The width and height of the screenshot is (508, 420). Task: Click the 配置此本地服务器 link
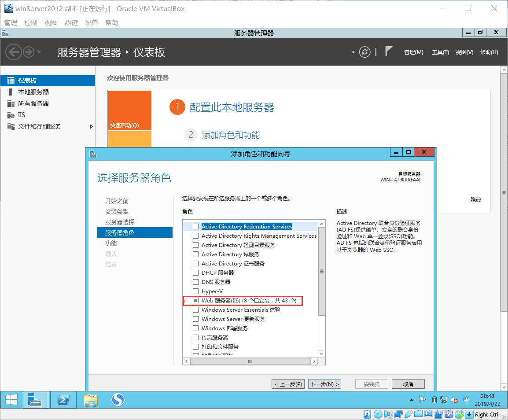tap(232, 107)
